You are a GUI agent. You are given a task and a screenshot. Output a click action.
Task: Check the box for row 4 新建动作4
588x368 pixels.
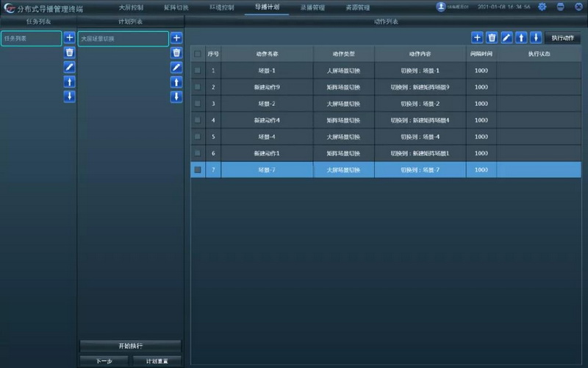tap(197, 120)
